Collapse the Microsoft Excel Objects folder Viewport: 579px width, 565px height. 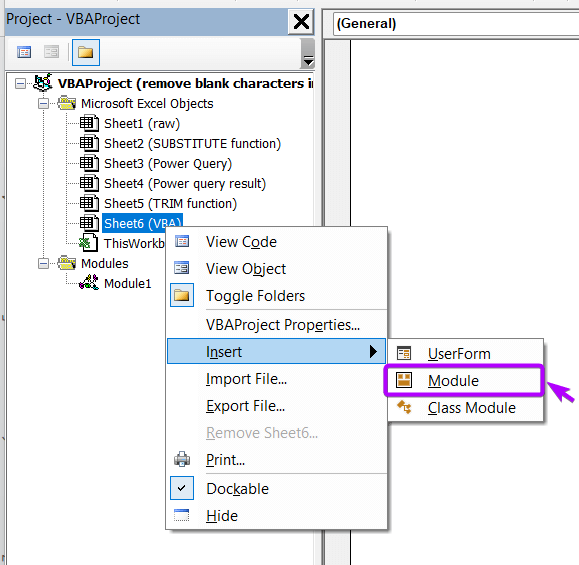[43, 104]
